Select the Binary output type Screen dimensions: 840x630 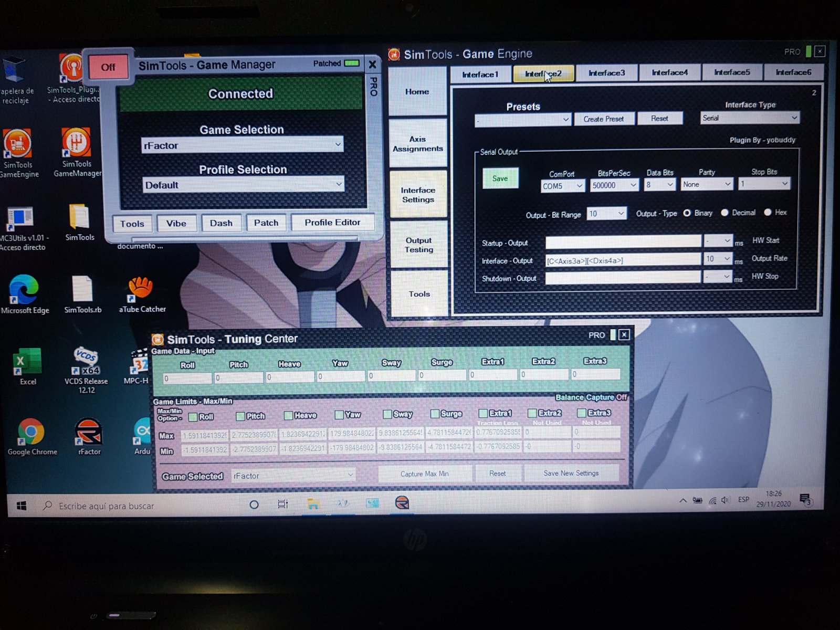[687, 213]
